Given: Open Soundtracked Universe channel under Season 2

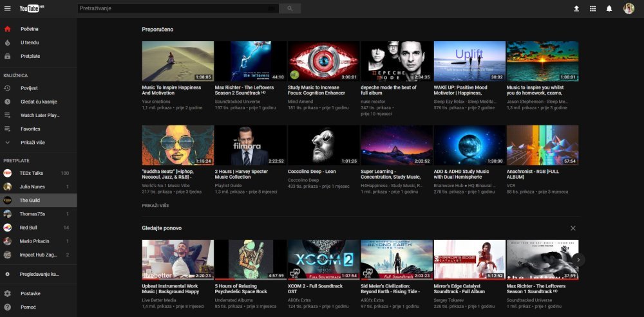Looking at the screenshot, I should tap(238, 102).
